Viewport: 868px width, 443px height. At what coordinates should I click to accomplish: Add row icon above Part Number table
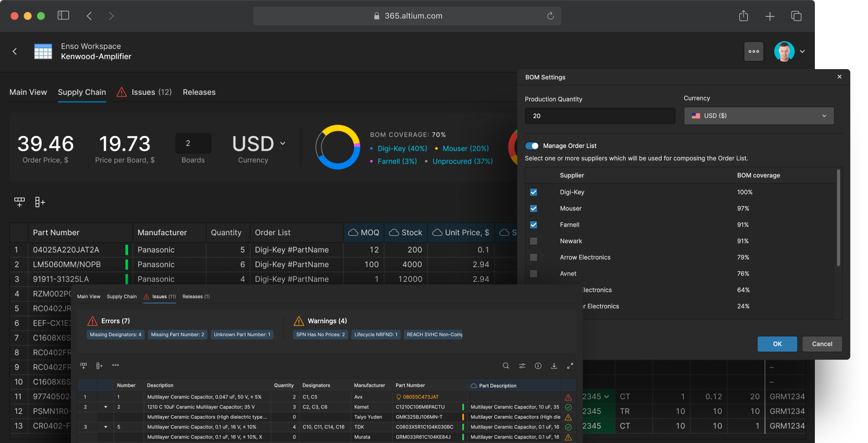(x=19, y=202)
